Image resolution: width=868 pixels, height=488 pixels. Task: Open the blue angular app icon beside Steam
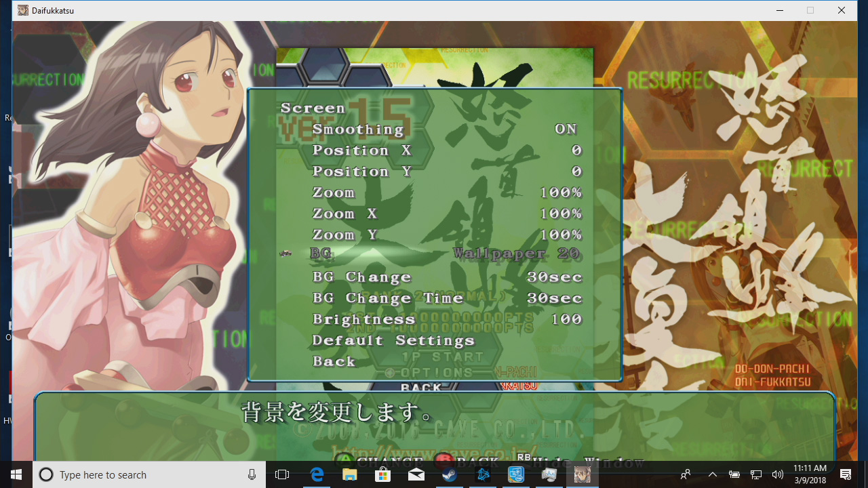pyautogui.click(x=483, y=474)
